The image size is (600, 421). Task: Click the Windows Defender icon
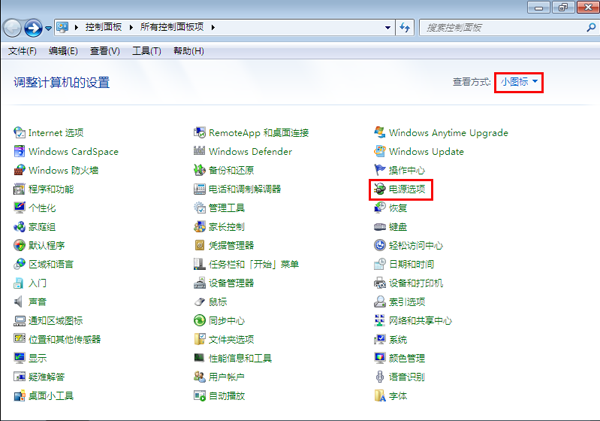(200, 152)
